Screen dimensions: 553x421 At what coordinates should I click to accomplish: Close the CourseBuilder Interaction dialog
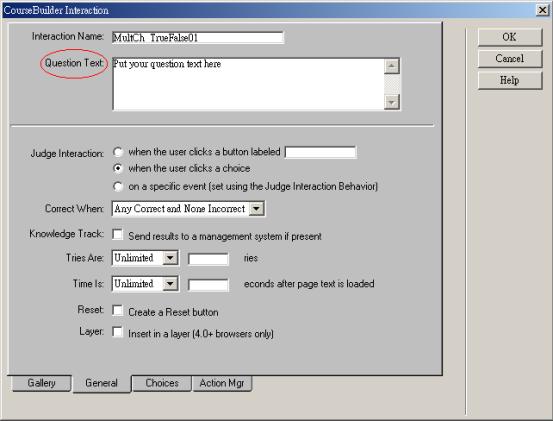pos(543,10)
